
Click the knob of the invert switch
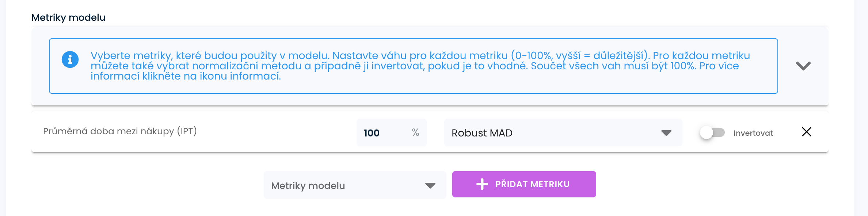(x=707, y=132)
